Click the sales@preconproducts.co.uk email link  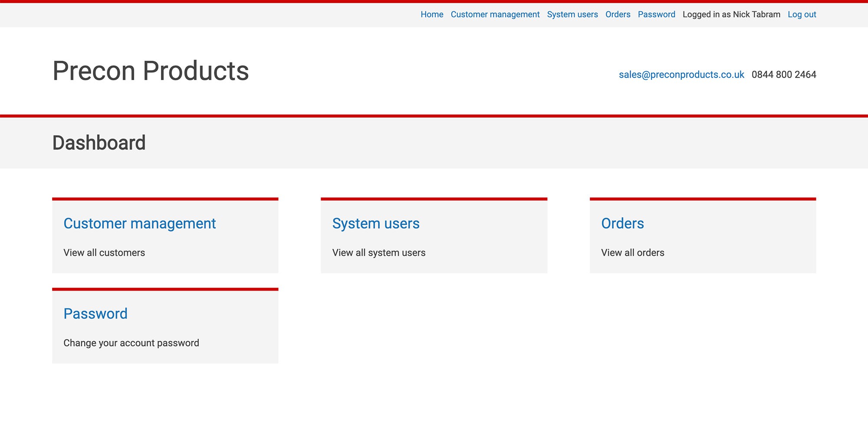681,75
